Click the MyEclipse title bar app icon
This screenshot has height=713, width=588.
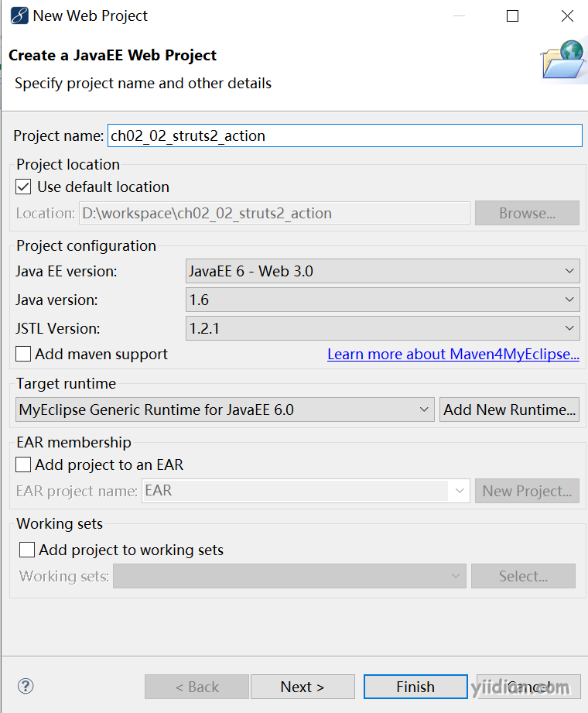click(19, 16)
